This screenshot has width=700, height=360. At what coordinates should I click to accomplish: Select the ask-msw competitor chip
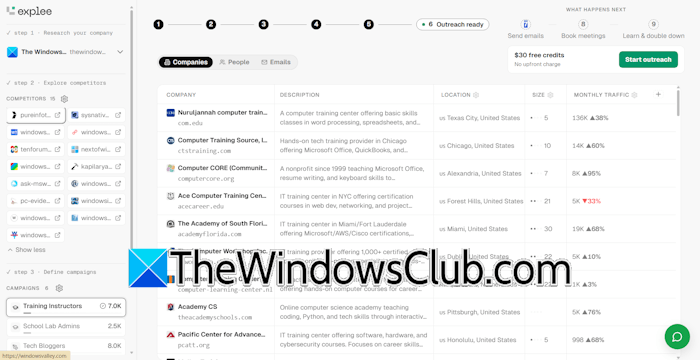coord(35,184)
